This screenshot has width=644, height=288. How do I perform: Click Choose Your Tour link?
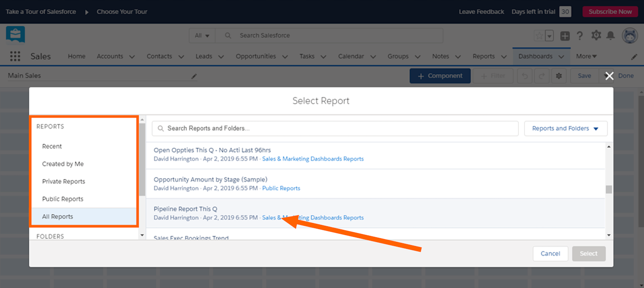click(x=122, y=12)
